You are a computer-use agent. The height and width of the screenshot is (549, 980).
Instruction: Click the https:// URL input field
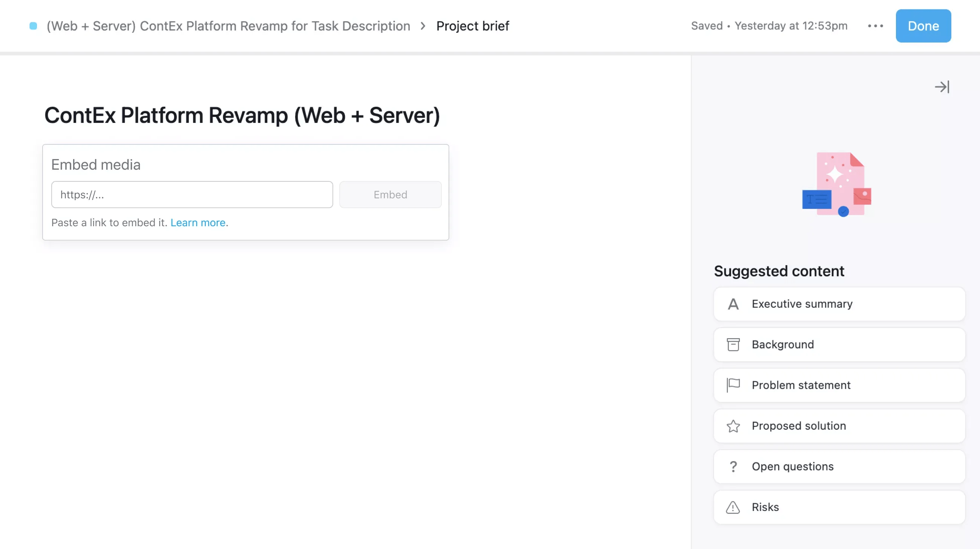point(192,195)
